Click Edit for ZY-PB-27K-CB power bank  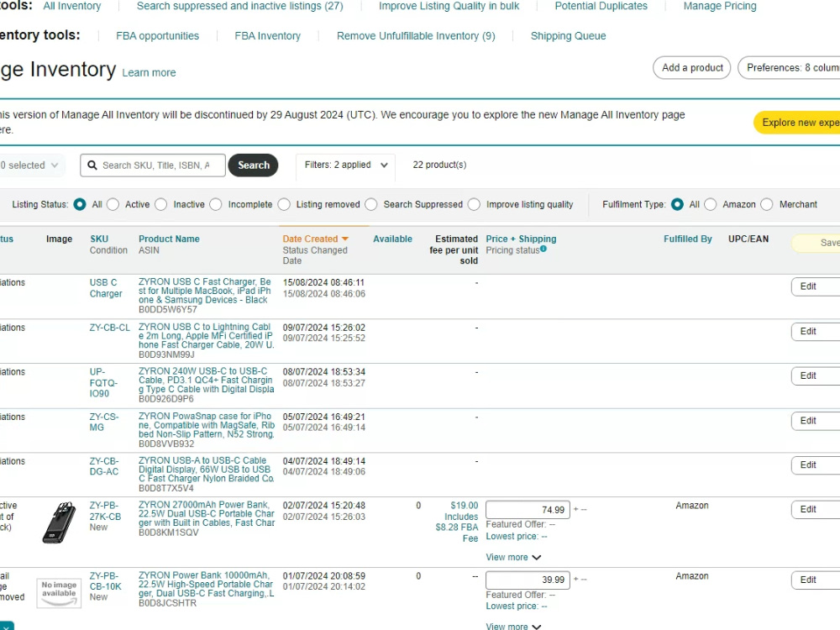tap(816, 510)
